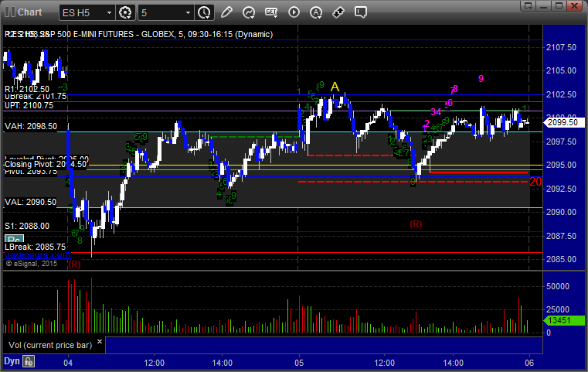Viewport: 588px width, 372px height.
Task: Click the LBreak: 2085.75 label
Action: 36,247
